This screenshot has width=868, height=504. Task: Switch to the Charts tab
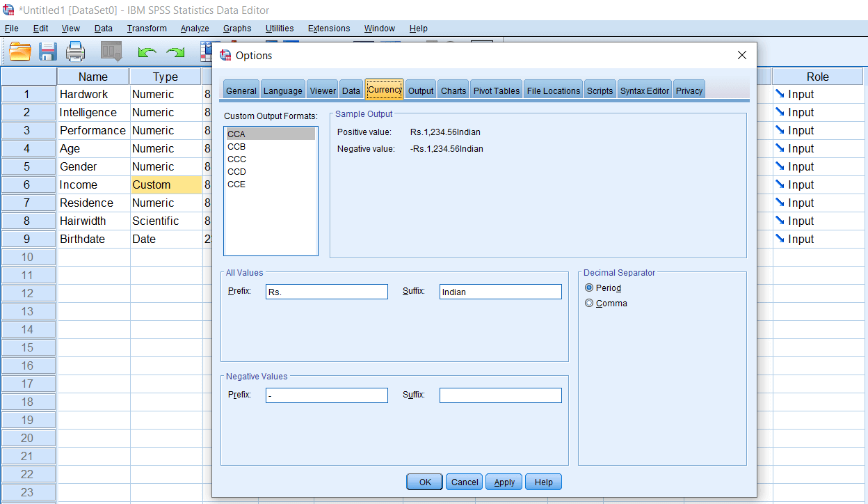click(x=453, y=90)
